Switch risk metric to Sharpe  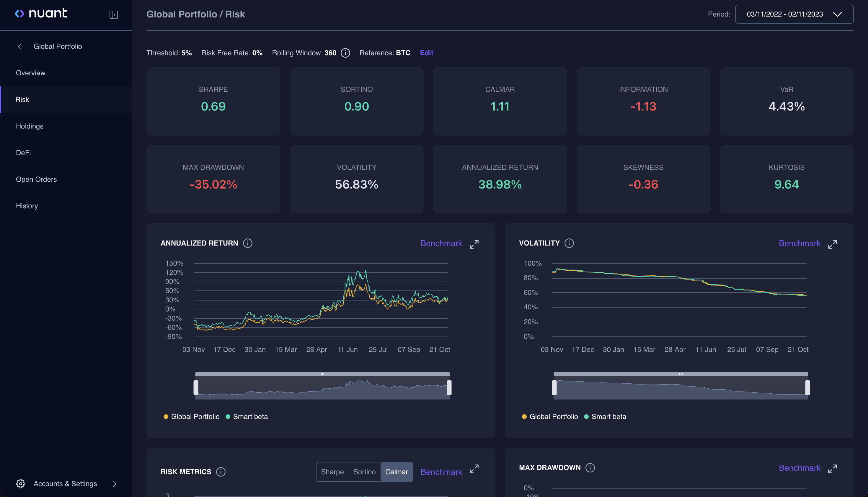(332, 472)
